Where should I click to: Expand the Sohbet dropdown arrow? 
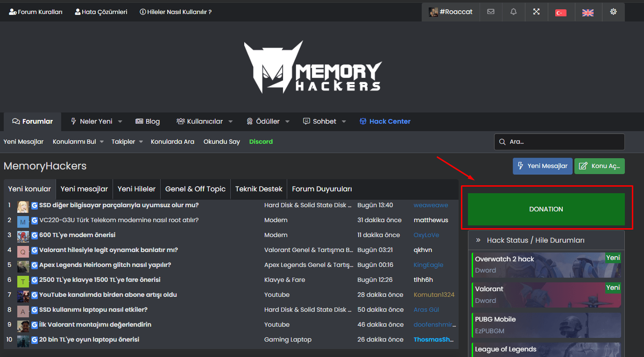coord(344,122)
